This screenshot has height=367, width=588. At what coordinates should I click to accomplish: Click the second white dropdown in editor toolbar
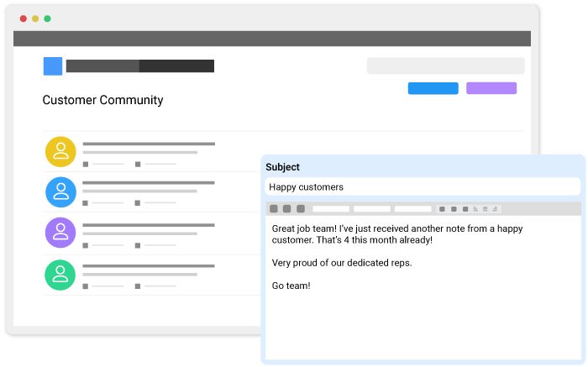(x=371, y=209)
